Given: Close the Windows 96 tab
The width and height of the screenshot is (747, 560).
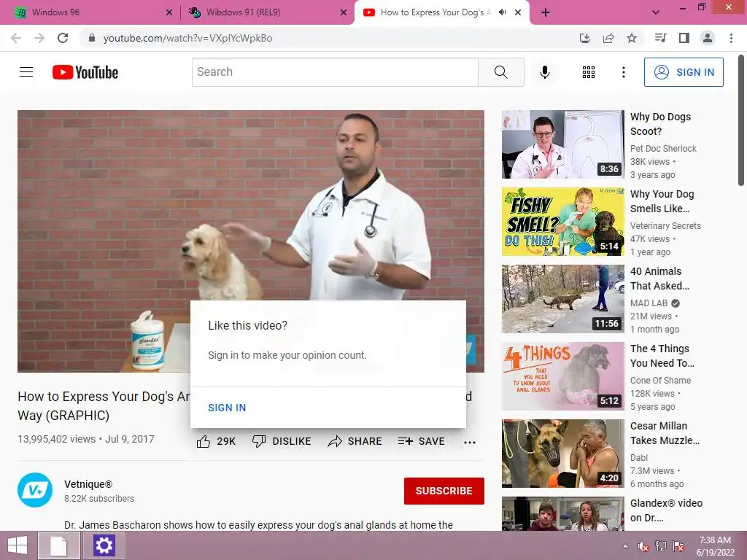Looking at the screenshot, I should [x=169, y=13].
